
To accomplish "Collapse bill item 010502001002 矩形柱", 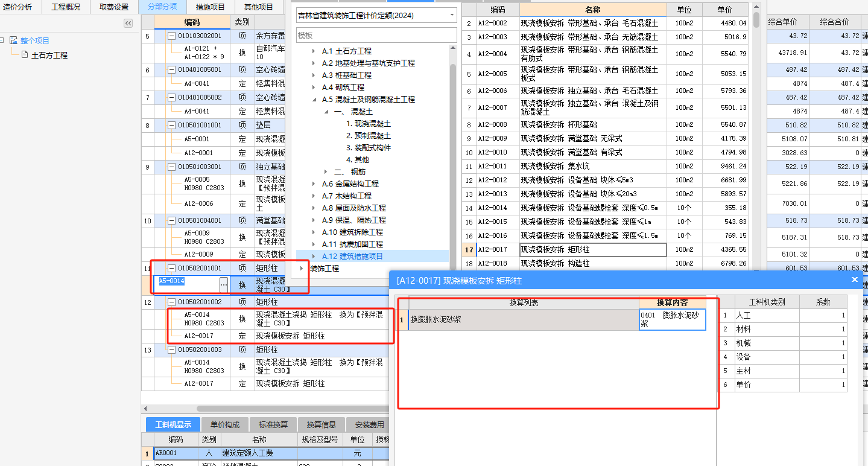I will point(171,302).
